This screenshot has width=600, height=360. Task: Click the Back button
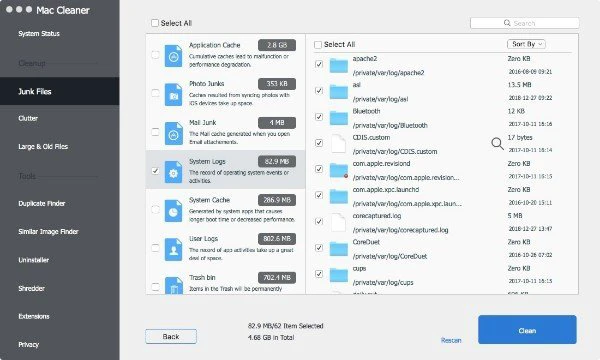coord(171,337)
